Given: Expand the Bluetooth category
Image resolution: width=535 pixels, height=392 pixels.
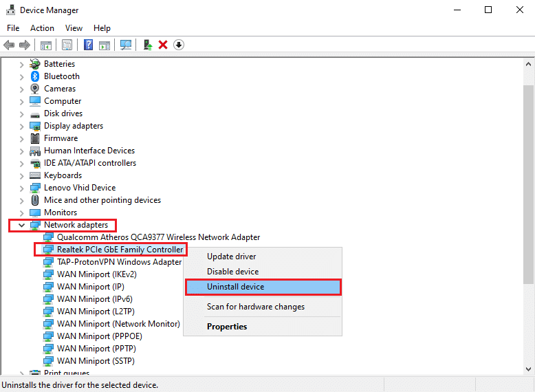Looking at the screenshot, I should [x=21, y=76].
